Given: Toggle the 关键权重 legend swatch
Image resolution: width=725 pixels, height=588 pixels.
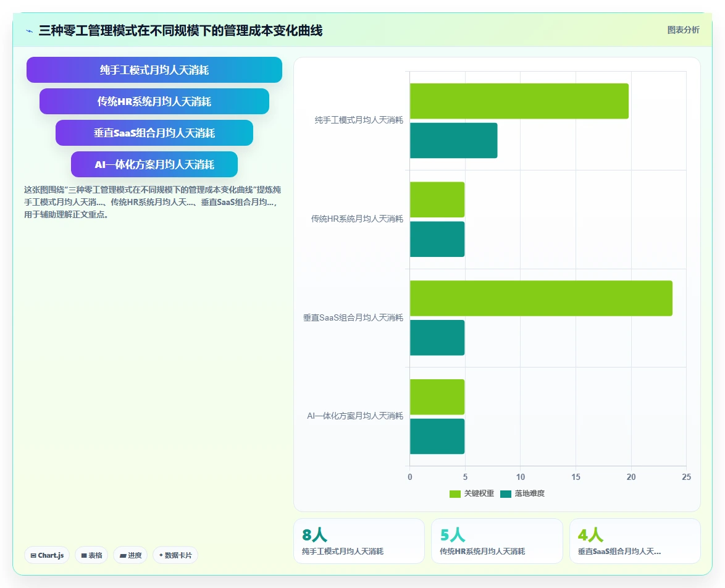Looking at the screenshot, I should pos(455,493).
